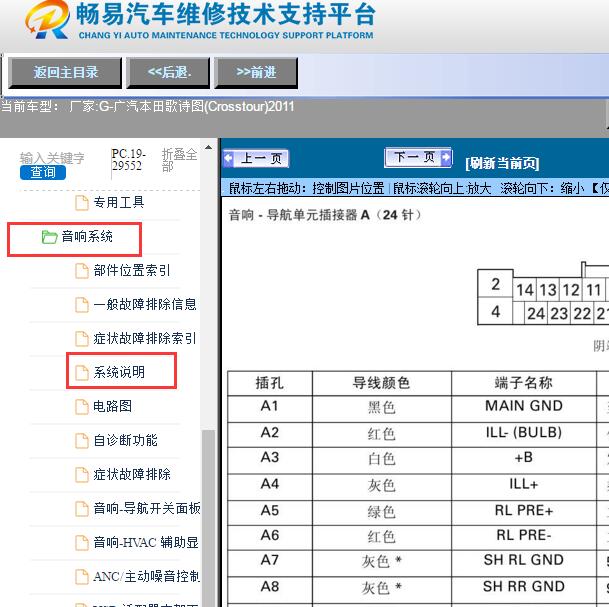Click the 症状故障排除索引 document icon
Image resolution: width=609 pixels, height=607 pixels.
click(x=82, y=339)
